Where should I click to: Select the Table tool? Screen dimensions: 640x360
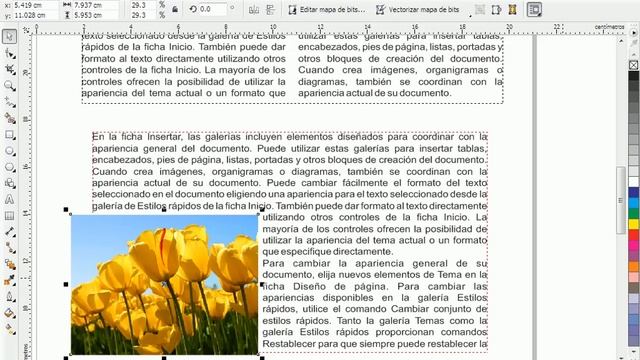[9, 216]
